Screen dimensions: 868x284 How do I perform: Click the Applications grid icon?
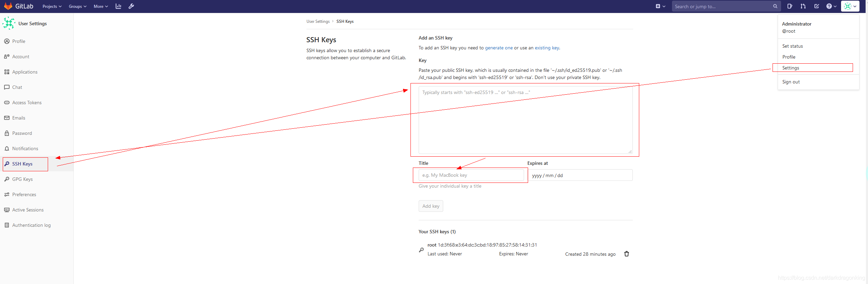coord(7,72)
